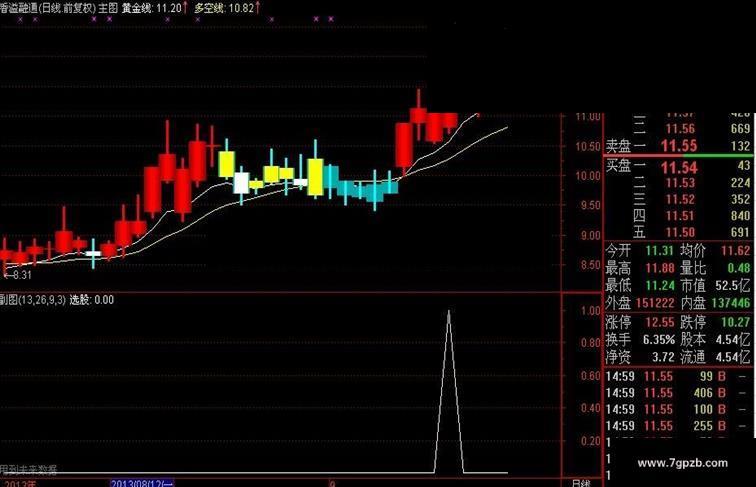Select the buy volume 691
This screenshot has height=487, width=756.
740,232
